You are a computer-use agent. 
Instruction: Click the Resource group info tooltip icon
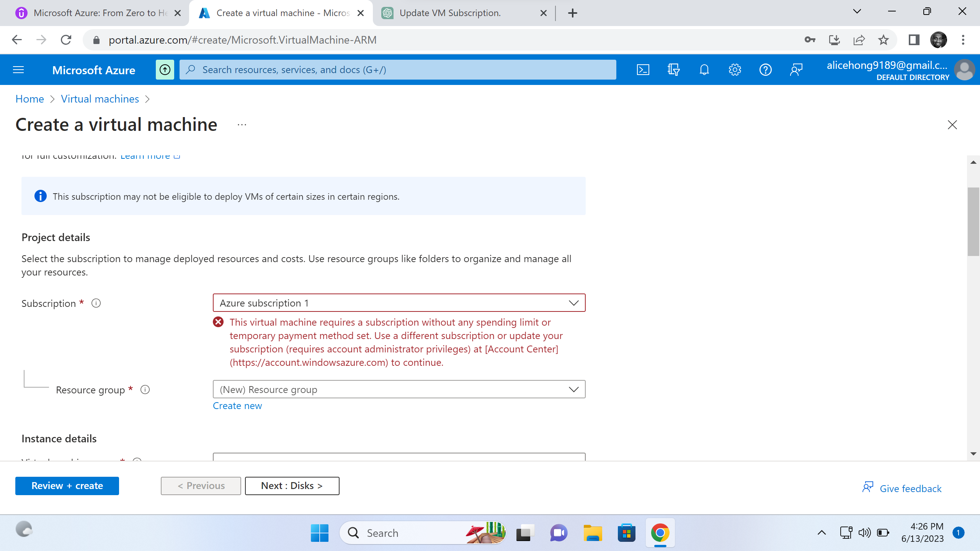[145, 390]
